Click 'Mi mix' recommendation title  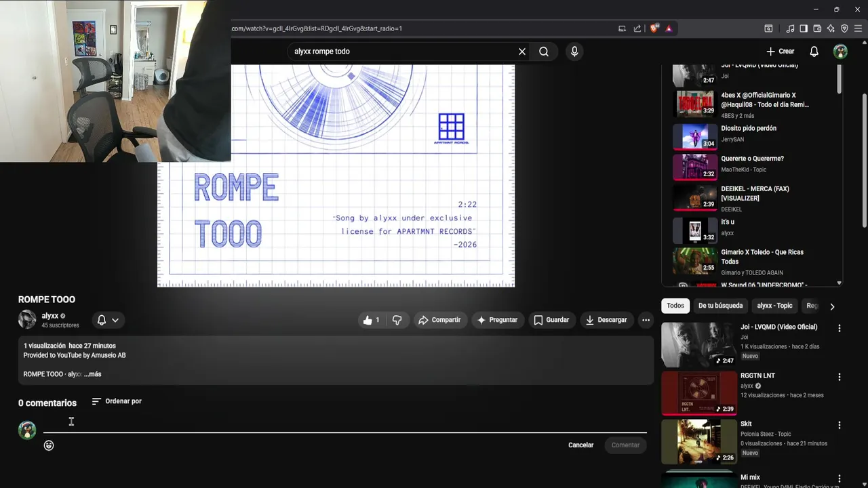pyautogui.click(x=750, y=478)
